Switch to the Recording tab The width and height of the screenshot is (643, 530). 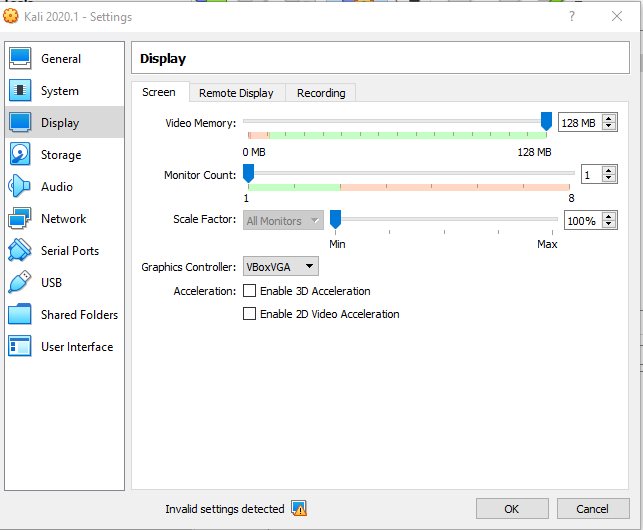(321, 93)
